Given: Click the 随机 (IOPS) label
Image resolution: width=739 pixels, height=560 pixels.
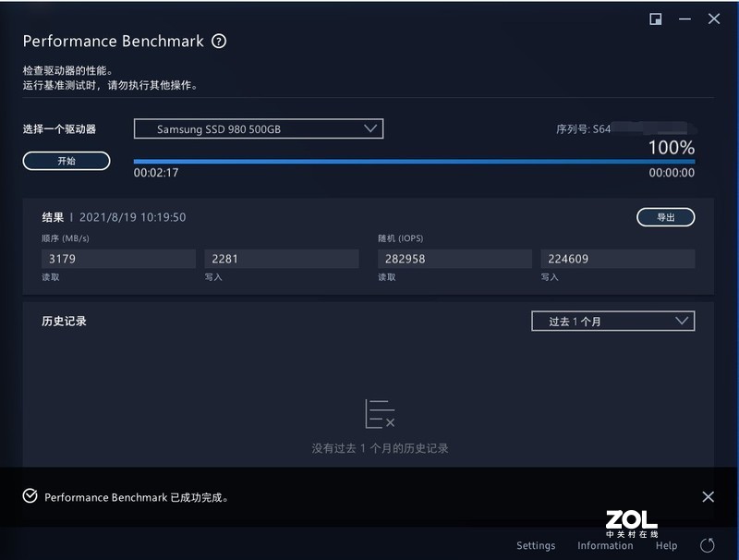Looking at the screenshot, I should pos(401,238).
